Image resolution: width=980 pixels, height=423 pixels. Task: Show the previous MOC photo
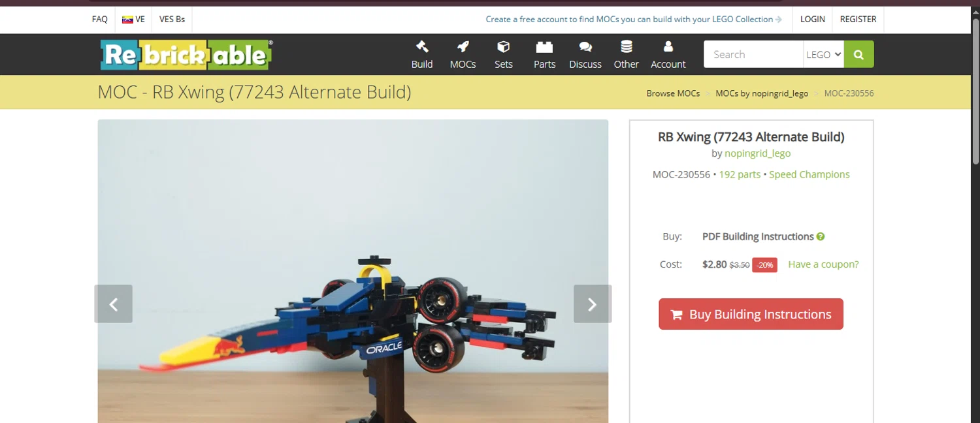point(114,304)
